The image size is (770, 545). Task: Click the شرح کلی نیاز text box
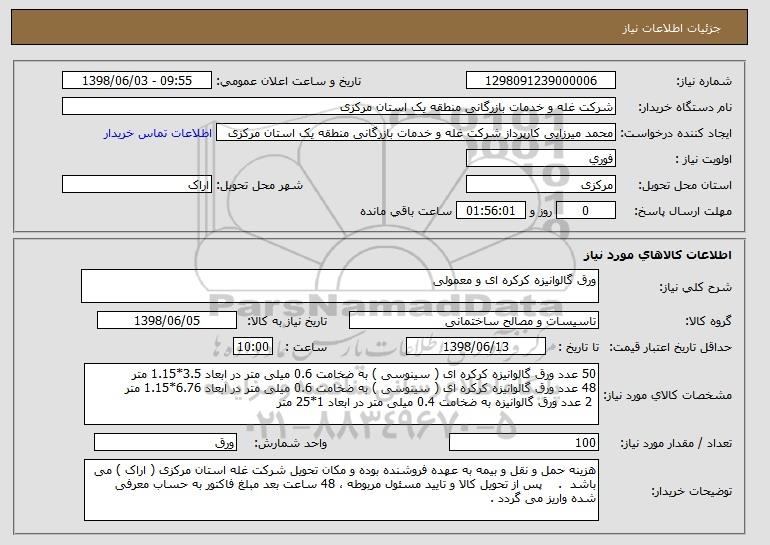pos(340,286)
